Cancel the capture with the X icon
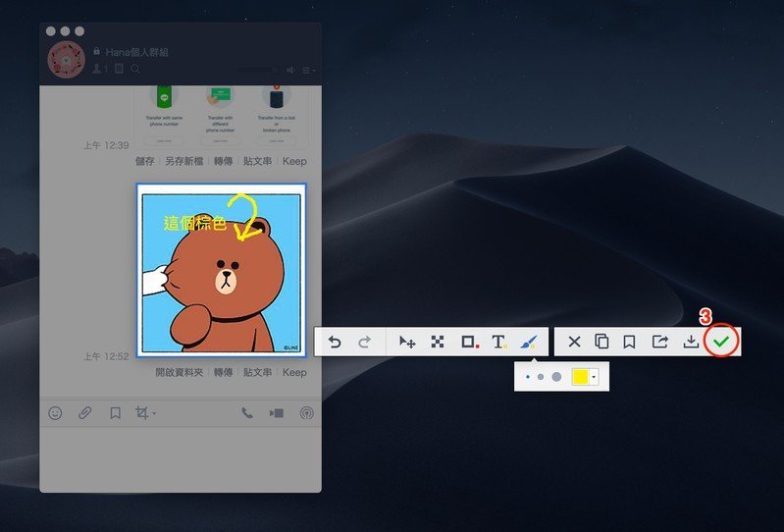Screen dimensions: 784x532 (x=574, y=342)
